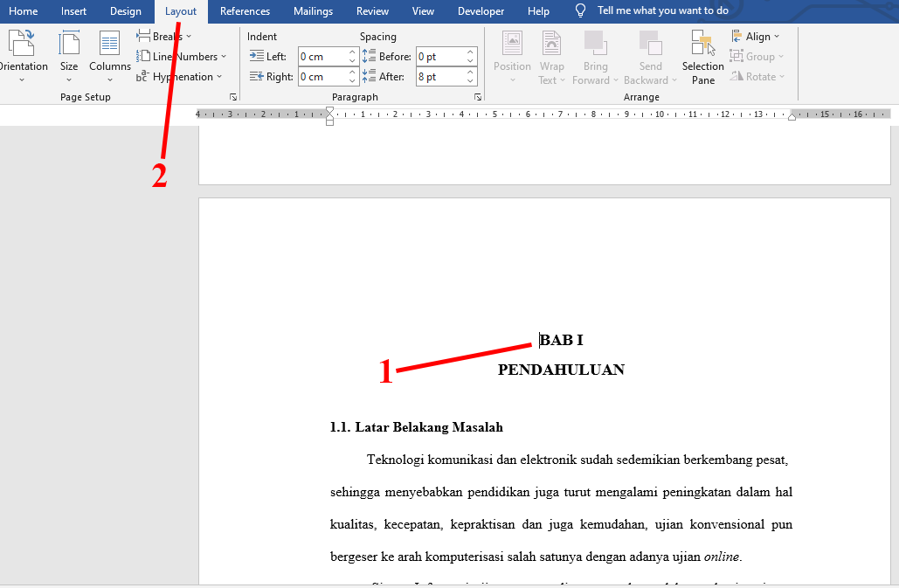Switch to the References tab
The height and width of the screenshot is (588, 899).
245,11
